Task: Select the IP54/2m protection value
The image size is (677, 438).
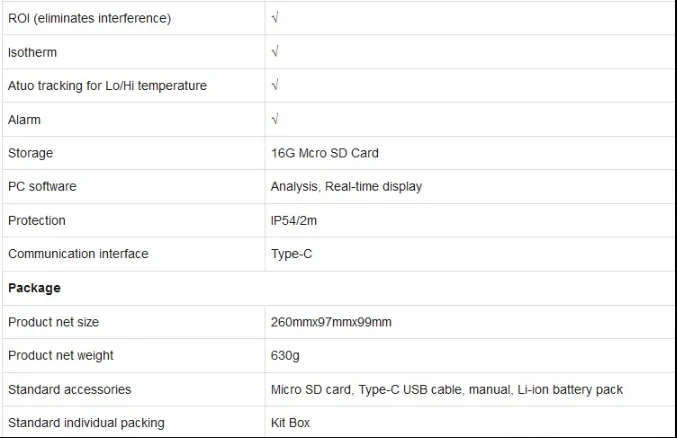Action: [294, 220]
